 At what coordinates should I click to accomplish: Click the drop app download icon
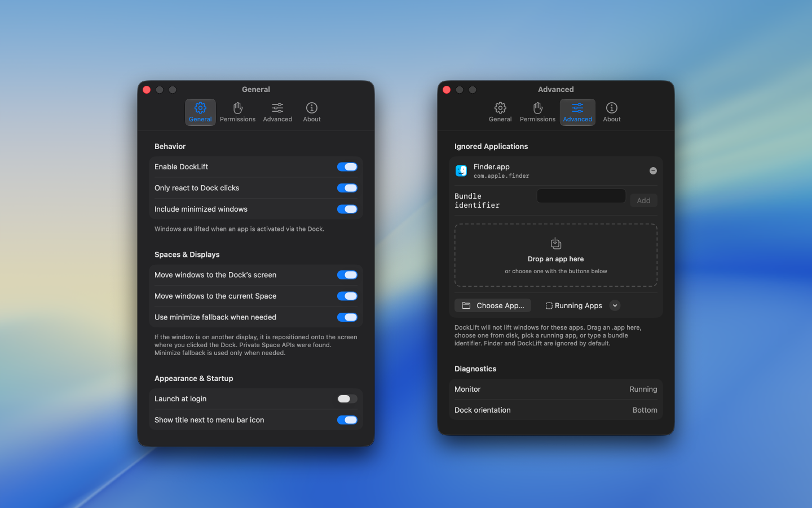(556, 243)
